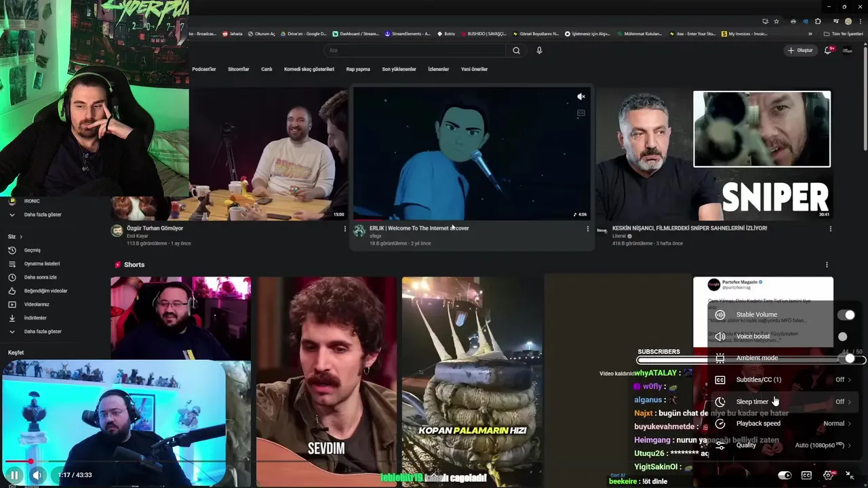Click the Sleep timer moon icon
The image size is (868, 488).
tap(720, 401)
